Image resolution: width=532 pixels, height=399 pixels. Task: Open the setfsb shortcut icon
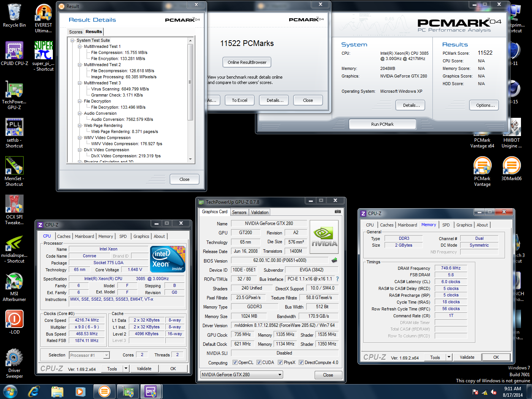click(14, 133)
